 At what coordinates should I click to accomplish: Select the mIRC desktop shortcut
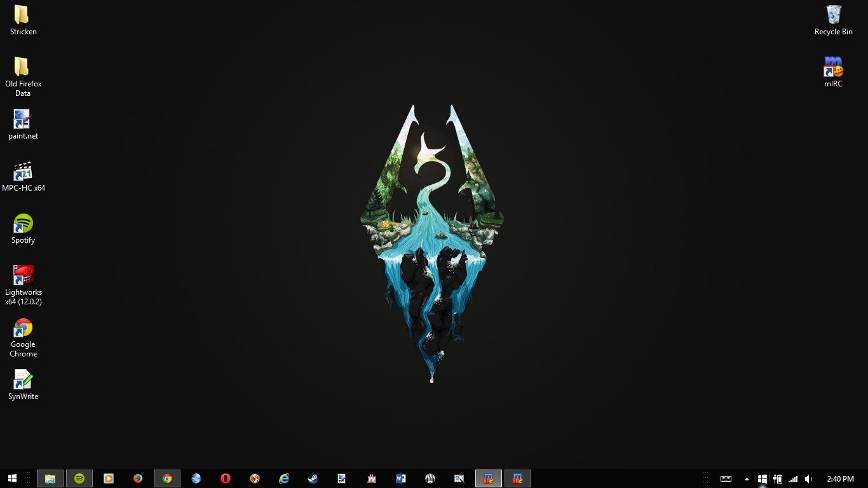[x=833, y=72]
